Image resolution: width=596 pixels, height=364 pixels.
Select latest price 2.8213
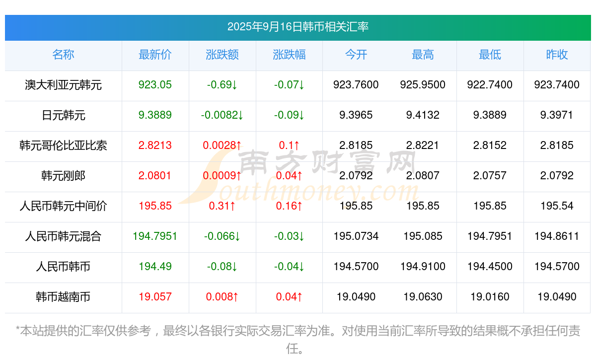(x=155, y=146)
